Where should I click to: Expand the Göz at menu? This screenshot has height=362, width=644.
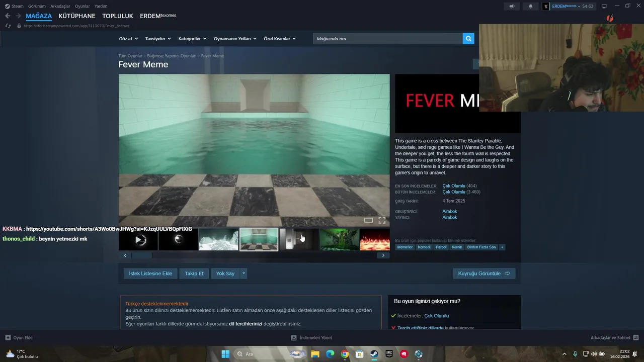(128, 39)
